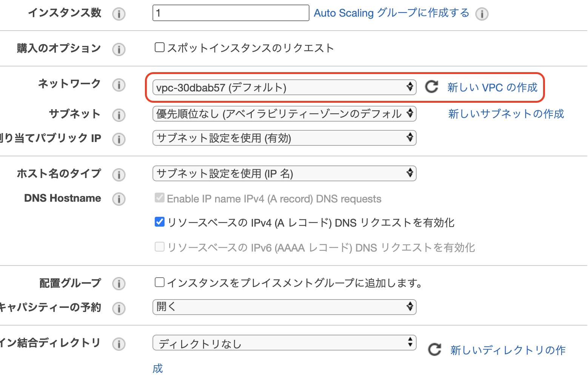The width and height of the screenshot is (588, 383).
Task: Click the info icon next to インスタンス数
Action: pyautogui.click(x=119, y=14)
